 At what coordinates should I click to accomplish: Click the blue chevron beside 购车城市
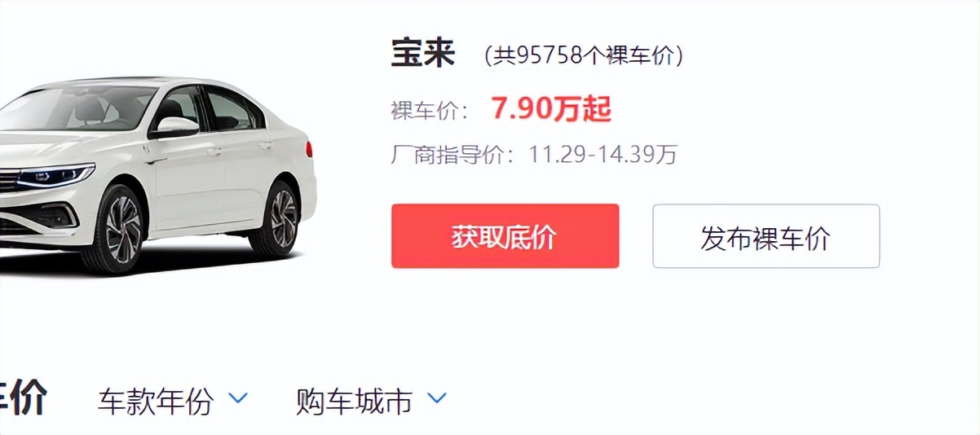(437, 398)
